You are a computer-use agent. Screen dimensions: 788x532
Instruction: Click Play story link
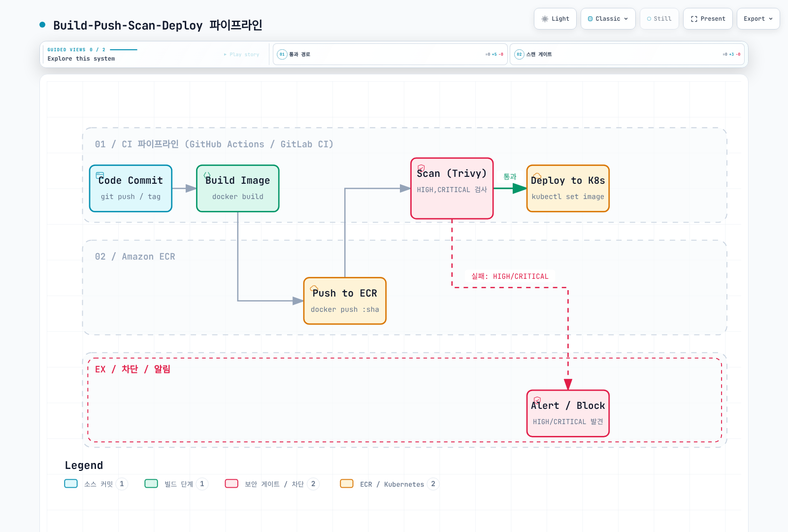point(241,55)
